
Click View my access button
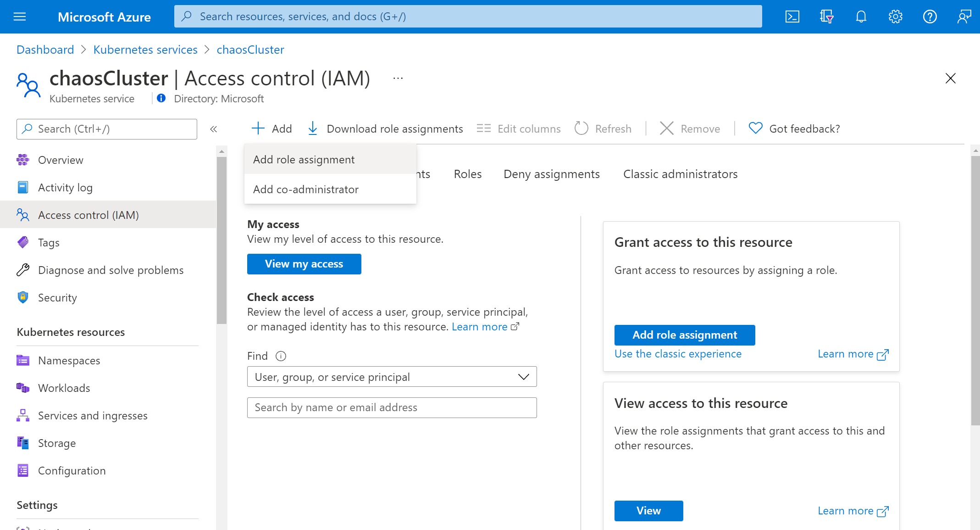click(304, 264)
